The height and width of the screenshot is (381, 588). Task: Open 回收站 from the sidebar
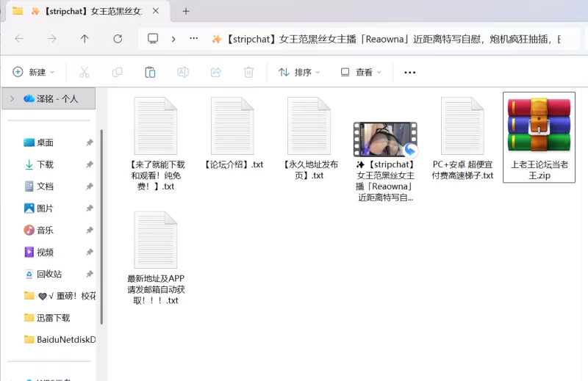click(49, 274)
